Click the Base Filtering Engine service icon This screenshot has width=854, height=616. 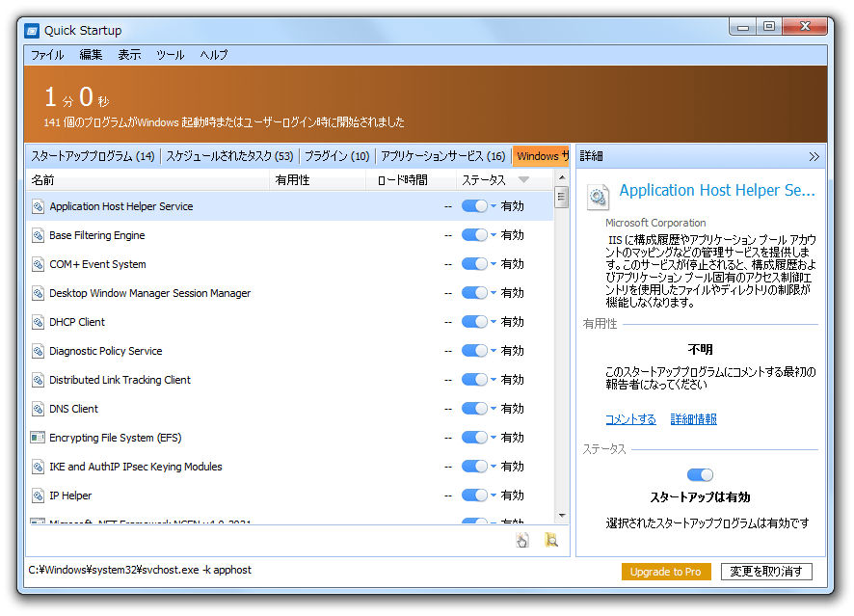(x=38, y=235)
